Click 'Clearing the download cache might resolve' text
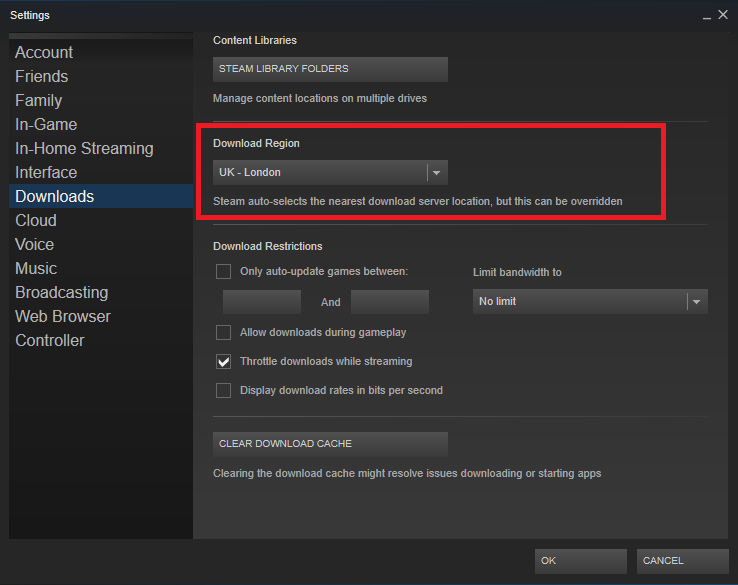738x585 pixels. click(407, 473)
